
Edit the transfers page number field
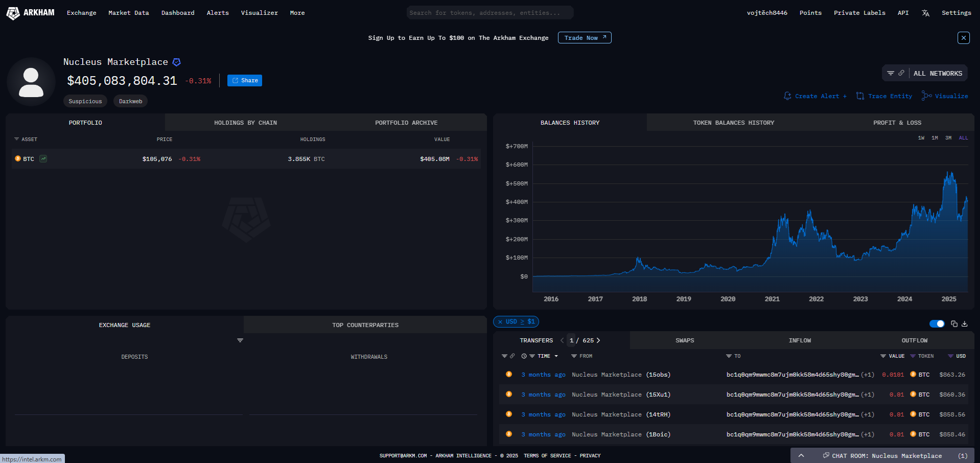click(x=571, y=340)
